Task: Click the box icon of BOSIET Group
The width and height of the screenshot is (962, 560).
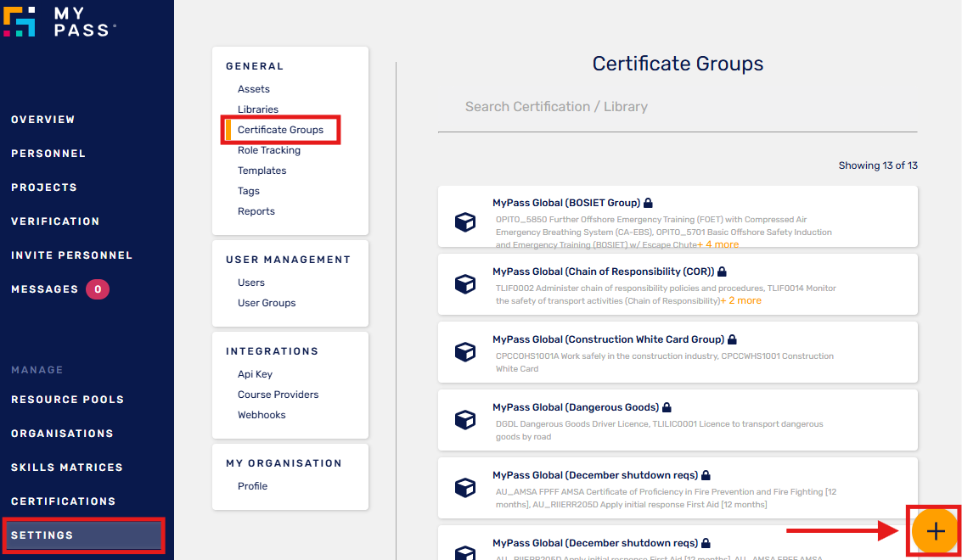Action: (x=465, y=221)
